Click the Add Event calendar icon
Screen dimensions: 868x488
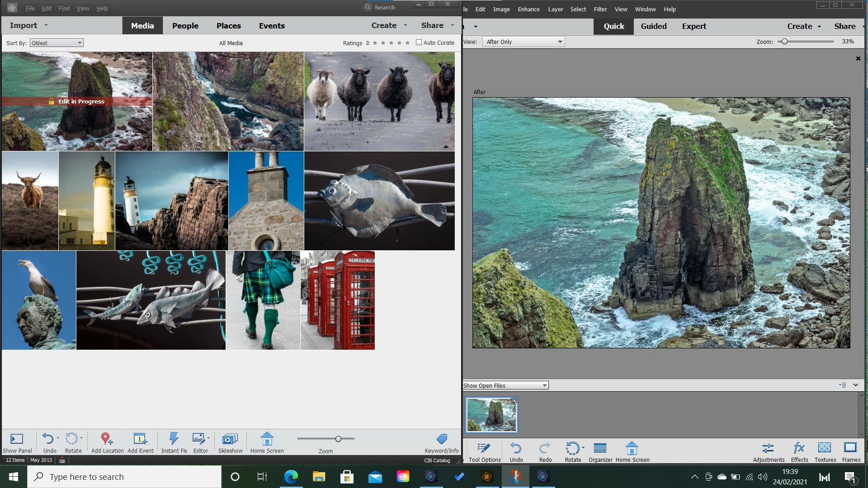point(140,439)
